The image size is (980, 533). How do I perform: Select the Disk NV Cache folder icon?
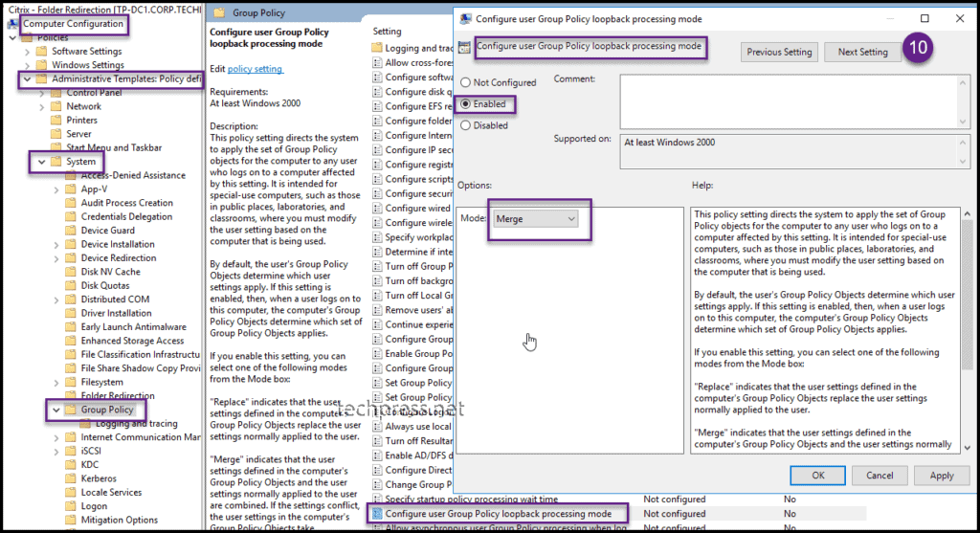pyautogui.click(x=71, y=271)
